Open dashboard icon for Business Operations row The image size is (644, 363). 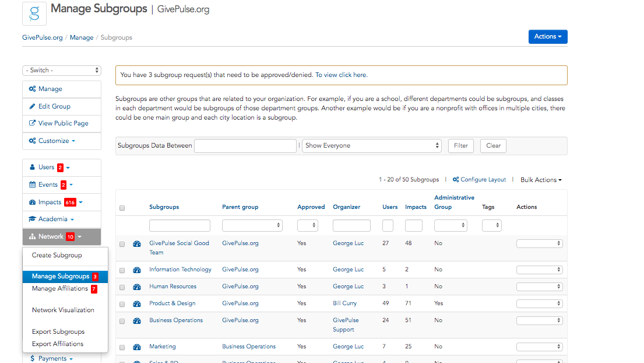point(137,320)
